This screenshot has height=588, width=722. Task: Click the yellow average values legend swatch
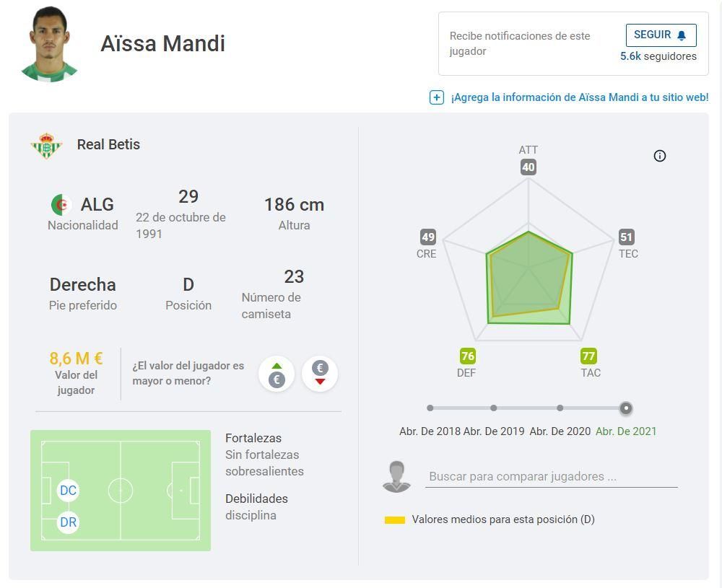[x=395, y=519]
